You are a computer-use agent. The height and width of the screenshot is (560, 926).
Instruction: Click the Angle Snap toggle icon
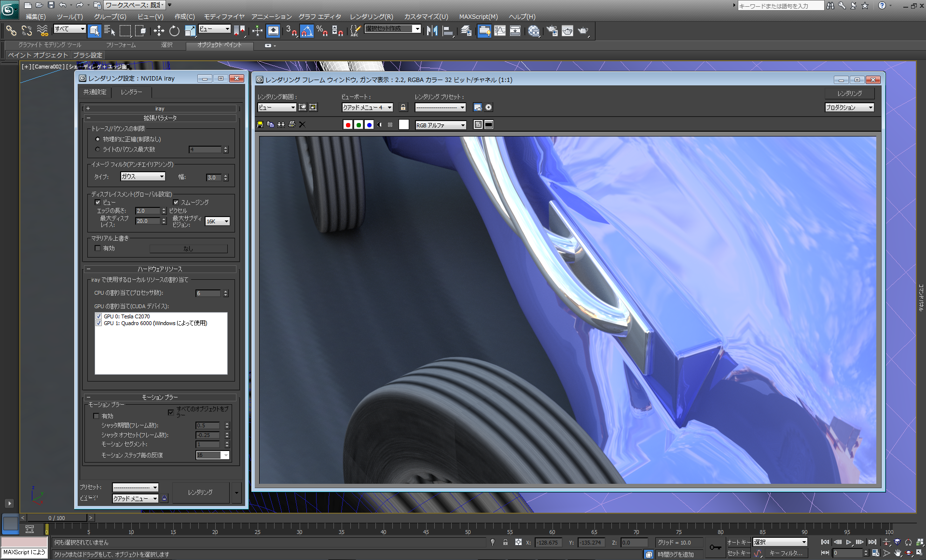306,31
